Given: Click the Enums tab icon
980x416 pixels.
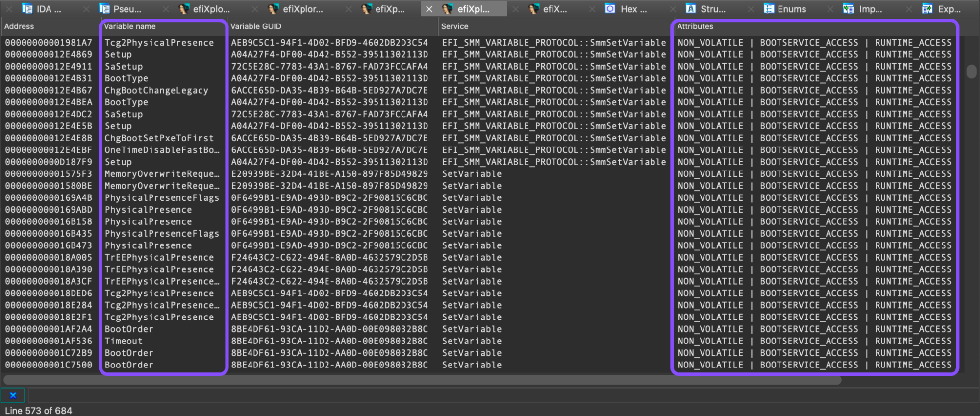Looking at the screenshot, I should [x=769, y=9].
